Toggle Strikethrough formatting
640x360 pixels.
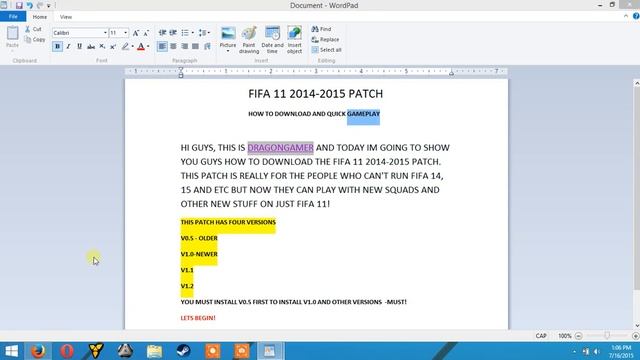pos(91,47)
